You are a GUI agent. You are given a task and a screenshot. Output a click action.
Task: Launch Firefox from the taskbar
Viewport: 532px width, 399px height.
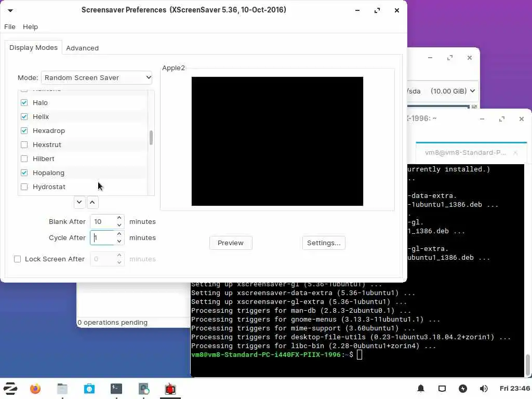pos(35,389)
